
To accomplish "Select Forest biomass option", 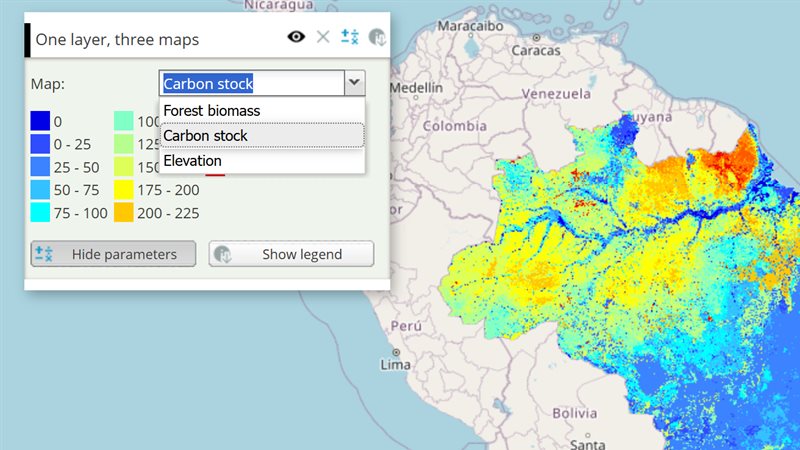I will coord(262,110).
